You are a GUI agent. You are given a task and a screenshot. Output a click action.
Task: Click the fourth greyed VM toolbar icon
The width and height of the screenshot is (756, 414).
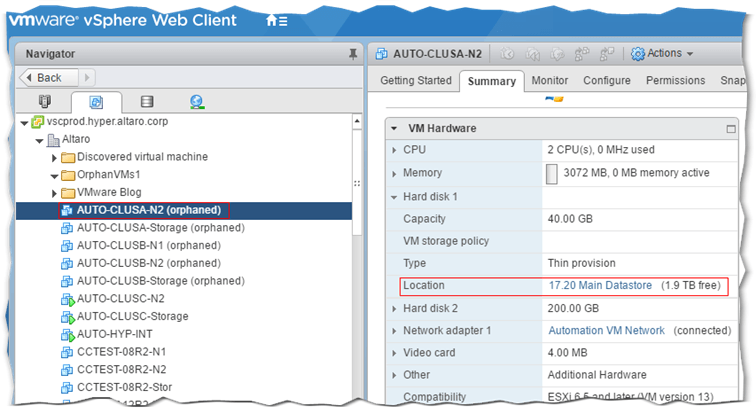[x=582, y=54]
